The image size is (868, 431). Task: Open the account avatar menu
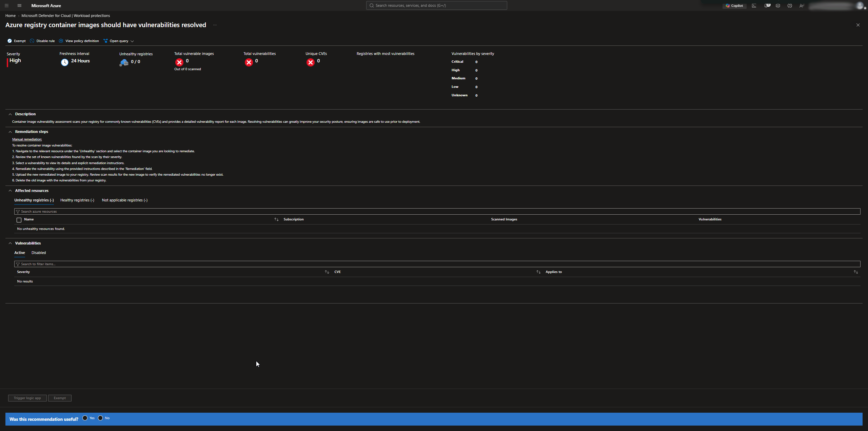(860, 5)
